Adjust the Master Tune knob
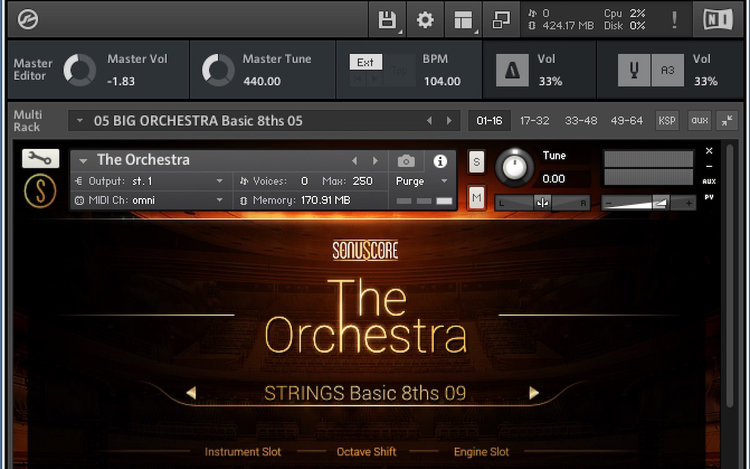This screenshot has width=750, height=469. point(218,70)
